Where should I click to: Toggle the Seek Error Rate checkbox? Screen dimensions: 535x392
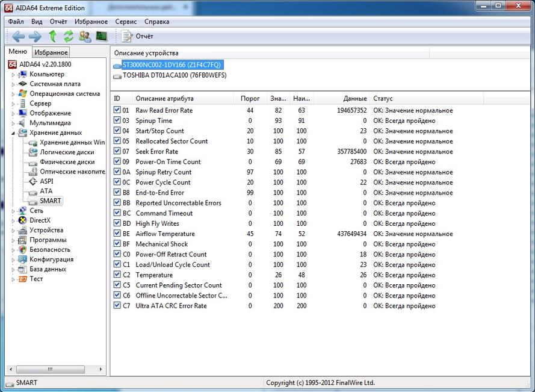(x=117, y=151)
